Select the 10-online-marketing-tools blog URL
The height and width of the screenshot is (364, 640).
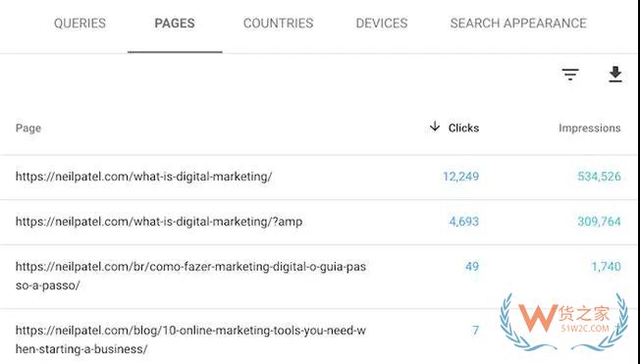pos(190,339)
